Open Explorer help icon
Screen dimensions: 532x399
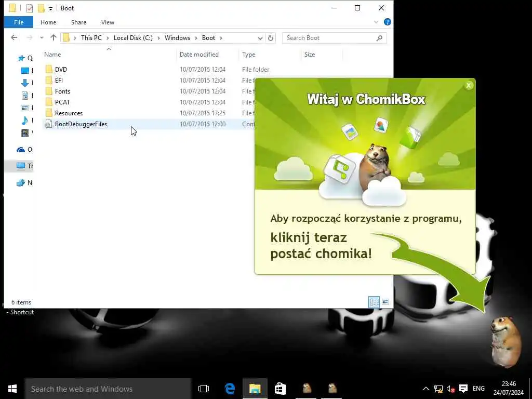pyautogui.click(x=387, y=22)
